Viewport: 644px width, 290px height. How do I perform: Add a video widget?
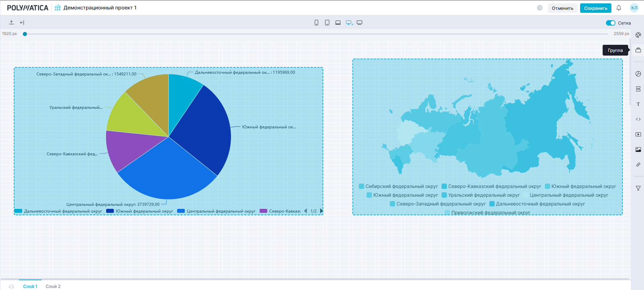pos(638,134)
